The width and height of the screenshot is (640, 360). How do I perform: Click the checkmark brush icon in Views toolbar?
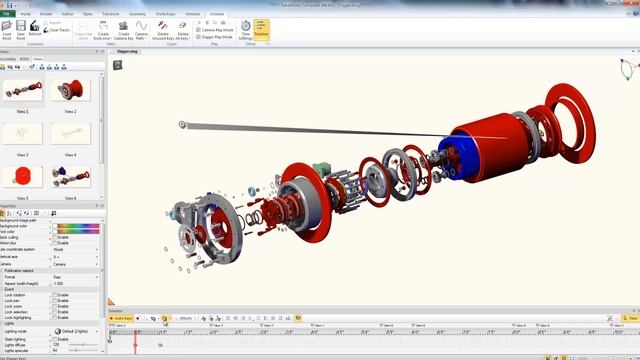coord(32,67)
